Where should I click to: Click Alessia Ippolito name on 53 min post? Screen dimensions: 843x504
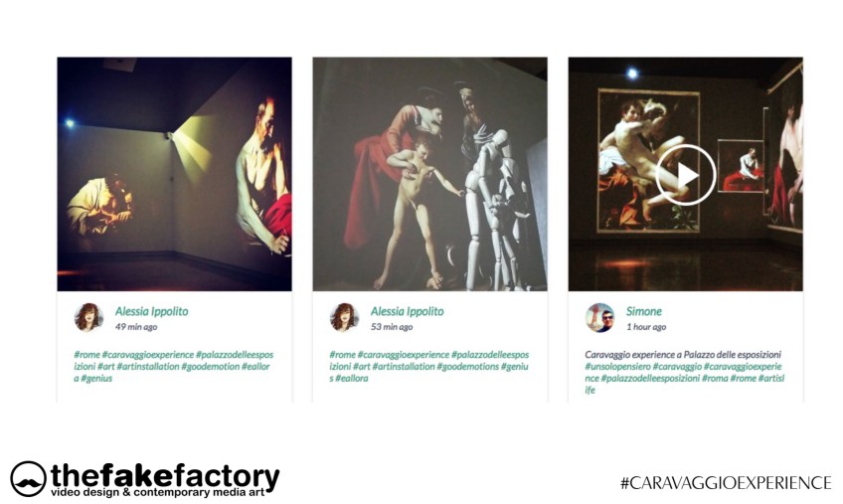tap(407, 311)
